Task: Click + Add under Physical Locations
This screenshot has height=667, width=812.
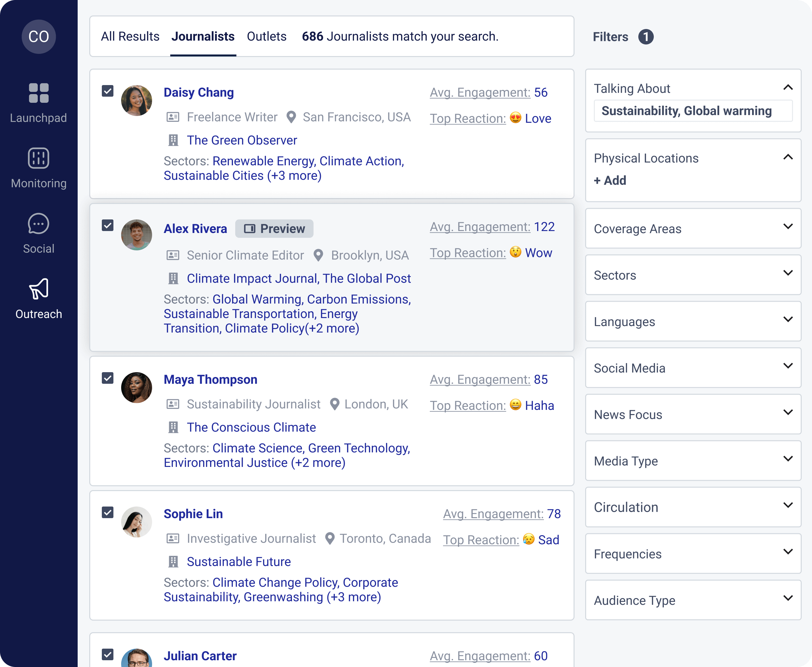Action: [610, 180]
